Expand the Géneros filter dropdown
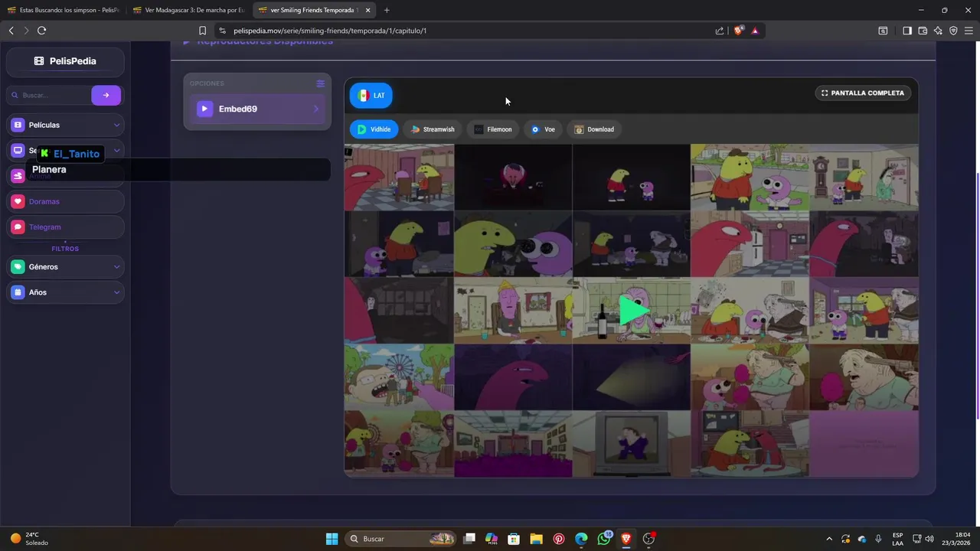The height and width of the screenshot is (551, 980). point(65,267)
